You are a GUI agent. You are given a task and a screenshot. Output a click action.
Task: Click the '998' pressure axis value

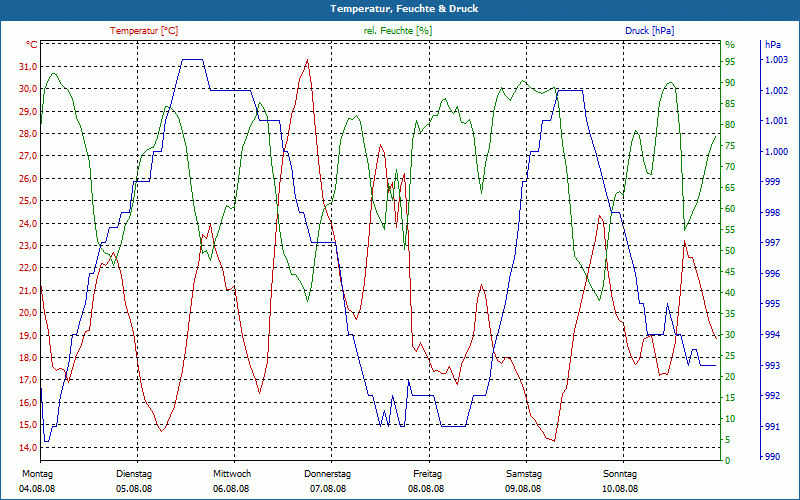click(x=772, y=213)
